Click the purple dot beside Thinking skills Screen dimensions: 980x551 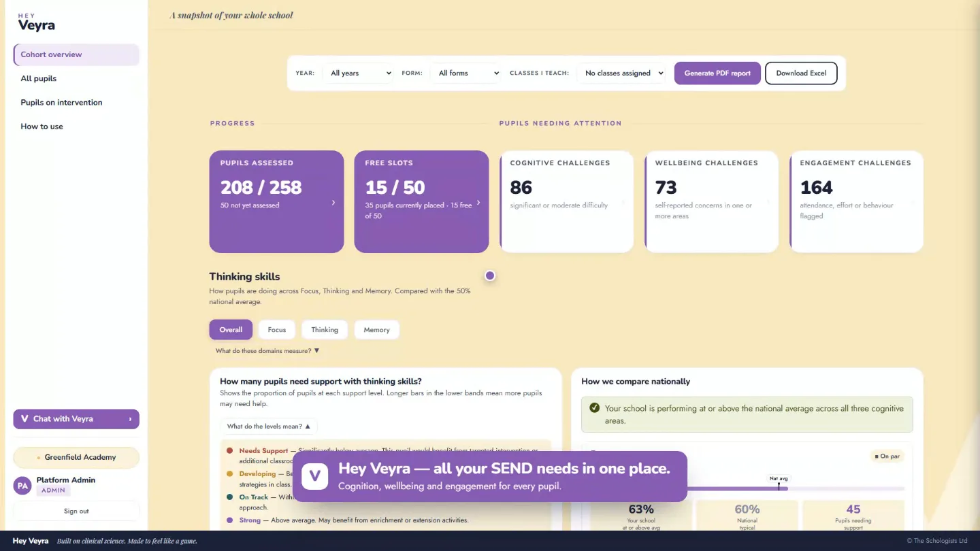point(490,275)
